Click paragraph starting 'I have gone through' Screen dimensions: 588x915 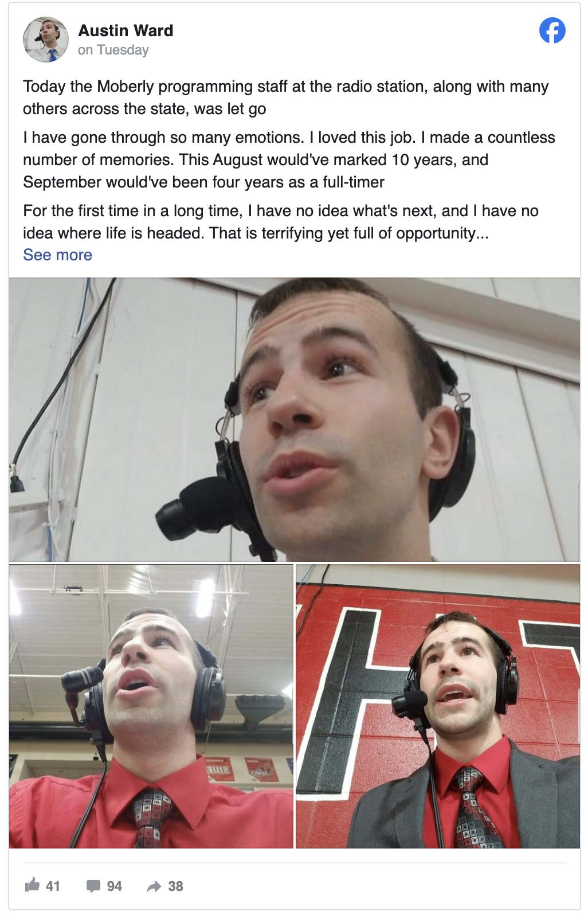[x=289, y=159]
